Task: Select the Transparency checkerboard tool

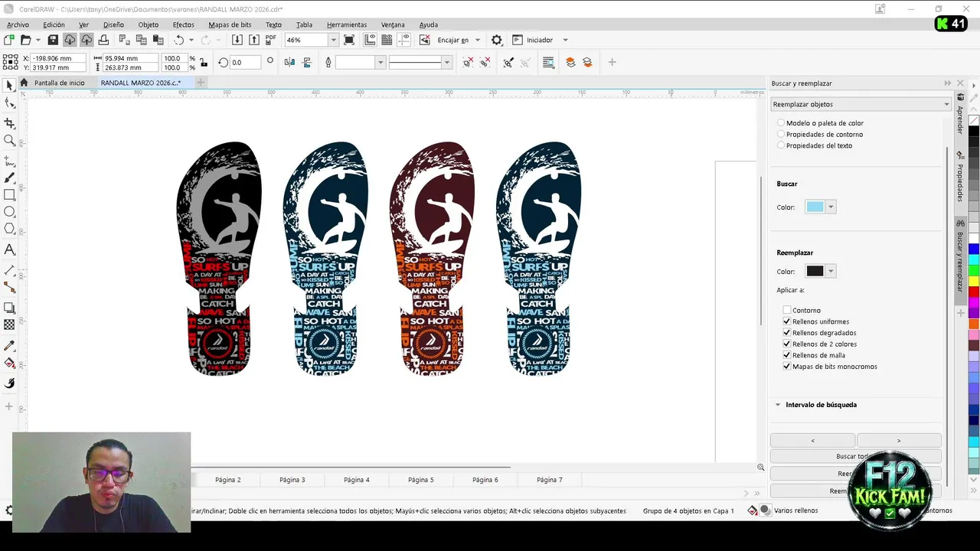Action: [x=9, y=324]
